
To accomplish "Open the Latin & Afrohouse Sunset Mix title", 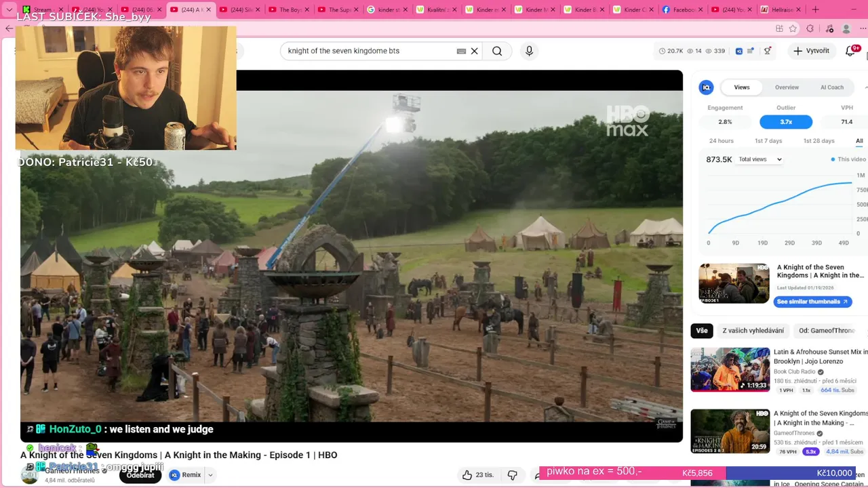I will click(821, 357).
